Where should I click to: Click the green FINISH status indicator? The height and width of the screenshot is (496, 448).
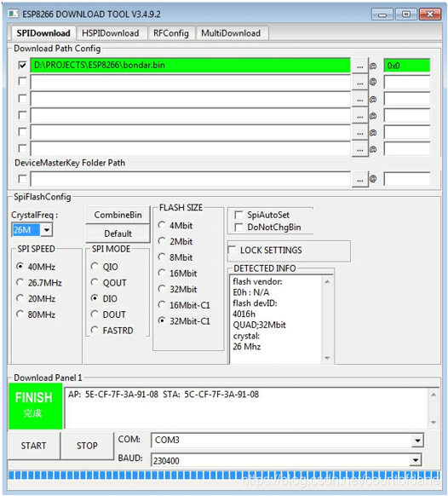[36, 407]
